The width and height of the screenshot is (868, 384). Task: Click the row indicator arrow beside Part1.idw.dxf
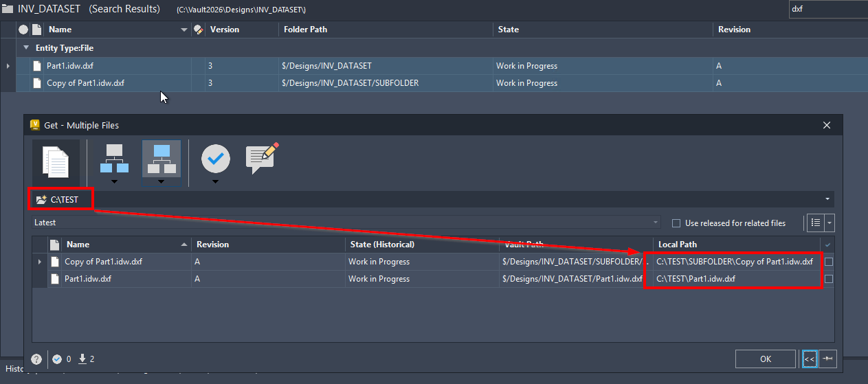click(x=8, y=66)
